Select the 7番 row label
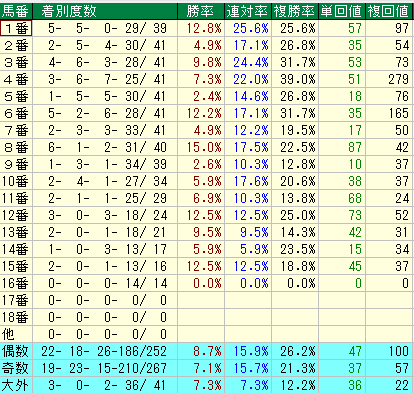Screen dimensions: 414x393 (x=16, y=130)
